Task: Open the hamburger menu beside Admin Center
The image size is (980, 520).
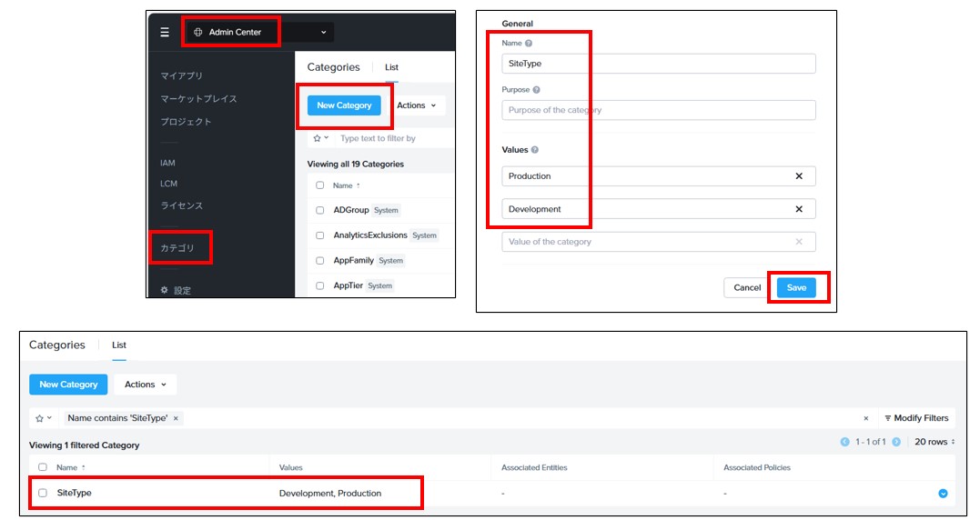Action: (165, 32)
